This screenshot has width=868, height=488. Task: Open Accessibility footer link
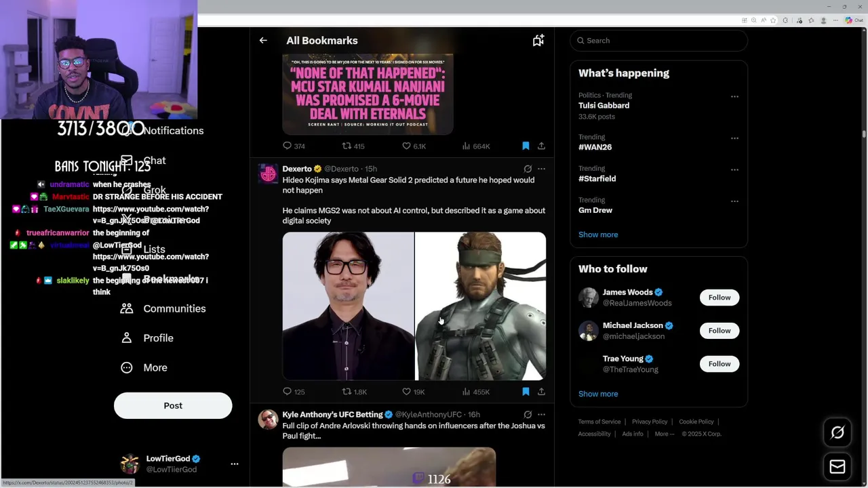(x=595, y=434)
